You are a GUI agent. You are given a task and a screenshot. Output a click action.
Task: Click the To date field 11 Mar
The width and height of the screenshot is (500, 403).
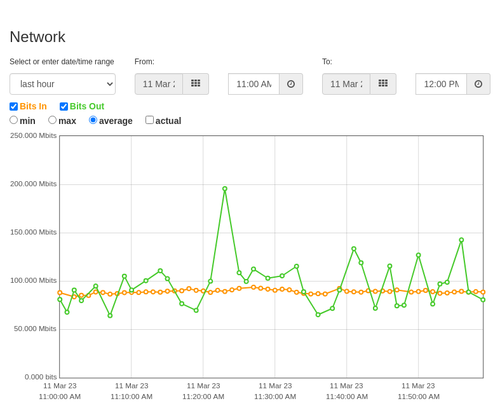(346, 84)
